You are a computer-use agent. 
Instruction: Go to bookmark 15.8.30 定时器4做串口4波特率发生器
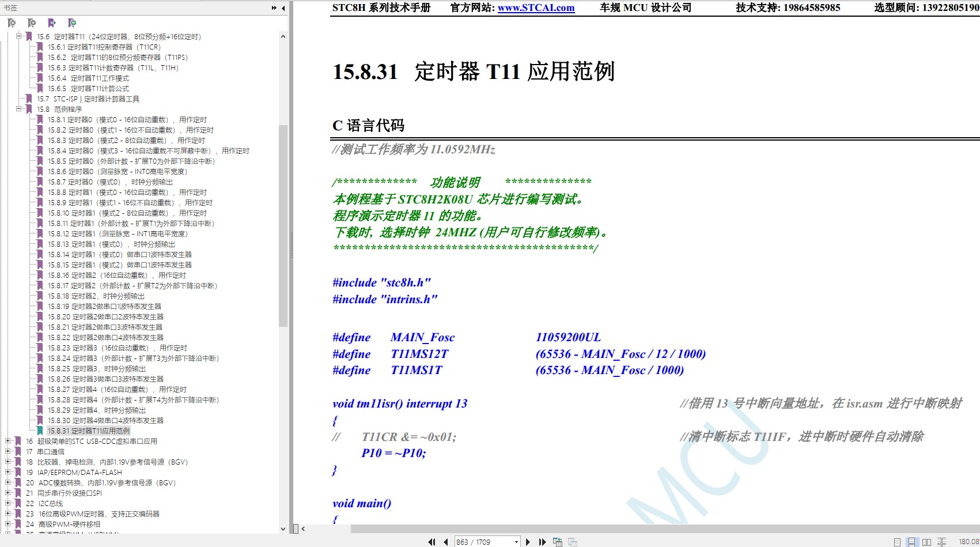[105, 421]
